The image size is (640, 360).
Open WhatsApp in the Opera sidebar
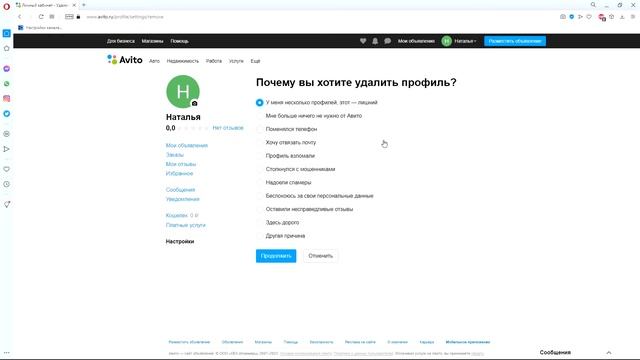tap(7, 84)
